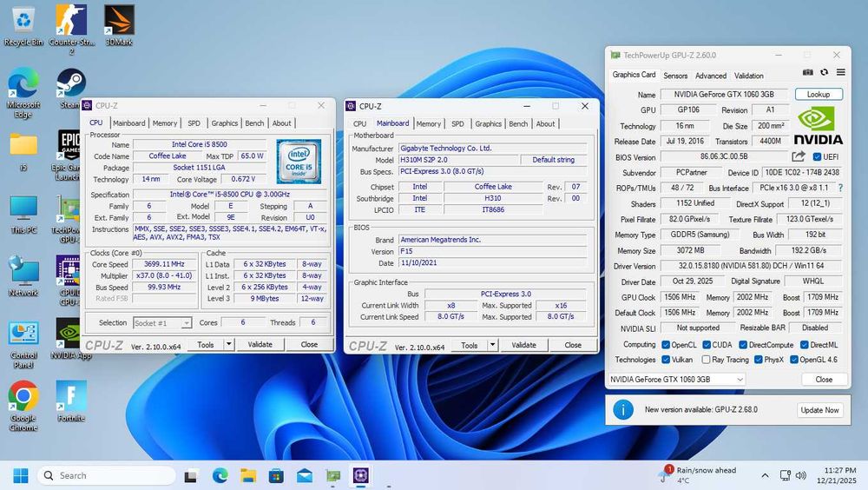The height and width of the screenshot is (490, 868).
Task: Open Edge from the taskbar
Action: pos(220,475)
